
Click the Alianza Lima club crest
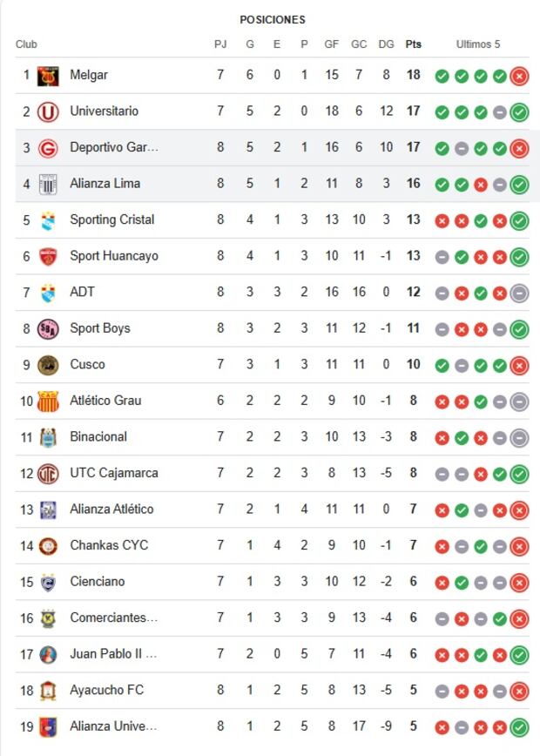point(48,184)
